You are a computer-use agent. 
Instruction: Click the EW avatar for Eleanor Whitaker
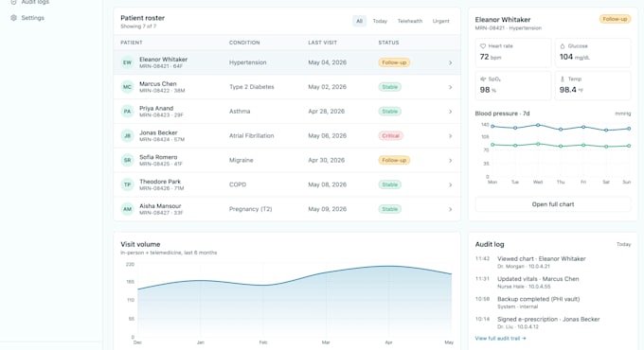click(x=127, y=62)
